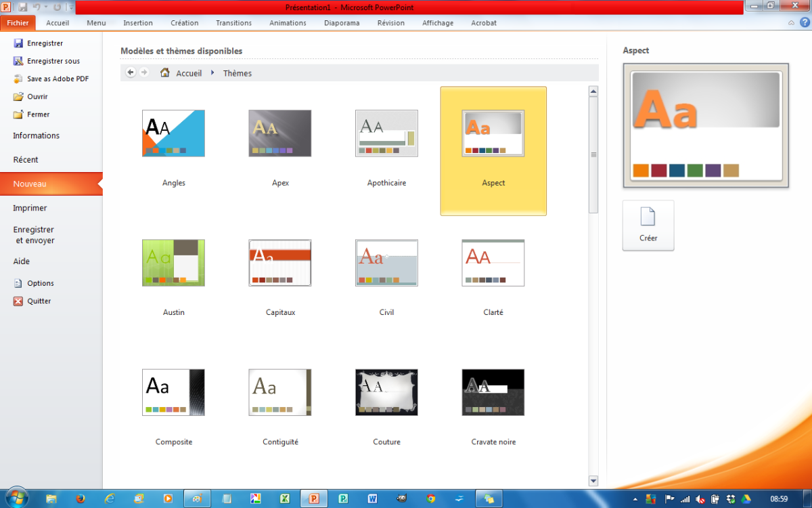Screen dimensions: 812x508
Task: Switch to the Acrobat tab
Action: (x=484, y=23)
